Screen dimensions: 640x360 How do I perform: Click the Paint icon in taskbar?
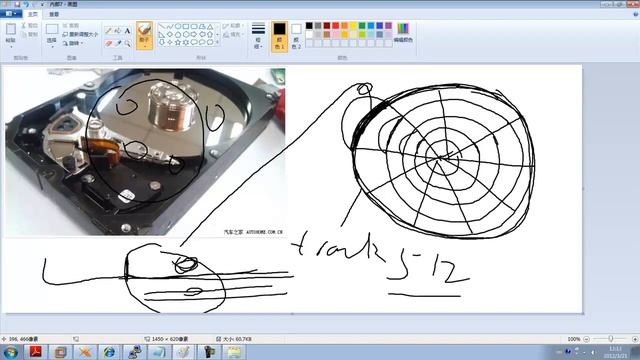[x=184, y=352]
